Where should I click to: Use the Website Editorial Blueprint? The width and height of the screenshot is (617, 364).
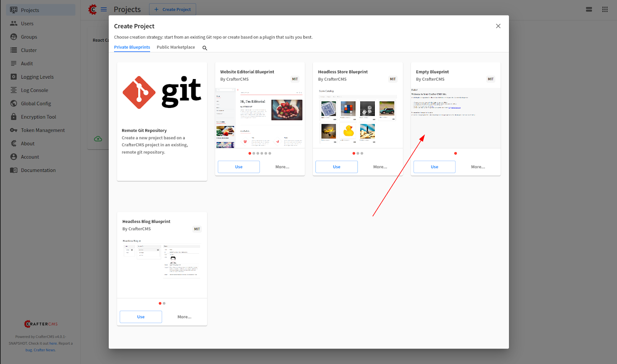coord(239,167)
